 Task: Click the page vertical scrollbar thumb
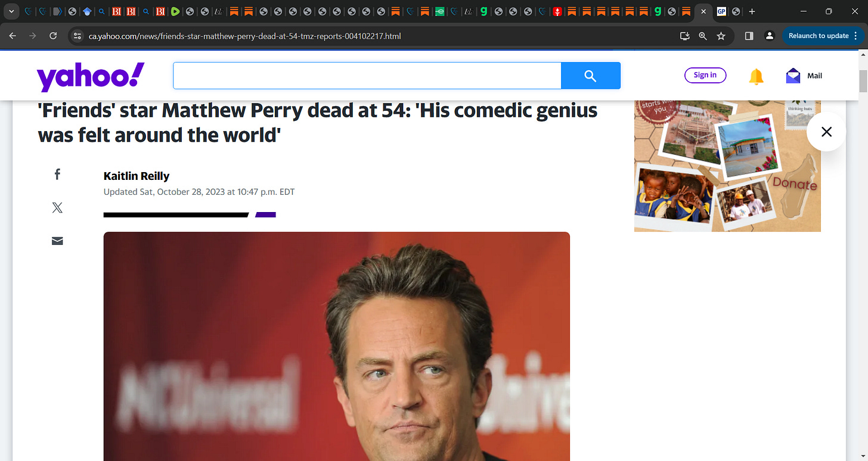click(x=863, y=80)
